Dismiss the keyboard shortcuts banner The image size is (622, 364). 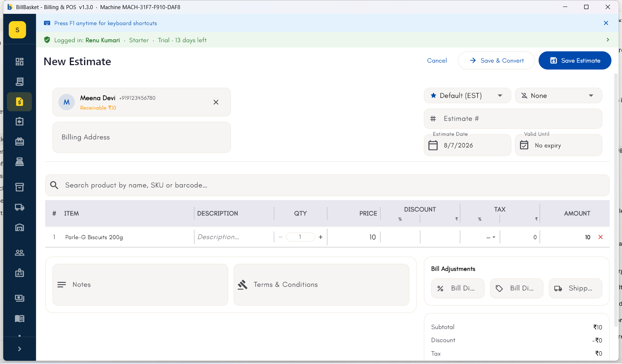click(606, 23)
